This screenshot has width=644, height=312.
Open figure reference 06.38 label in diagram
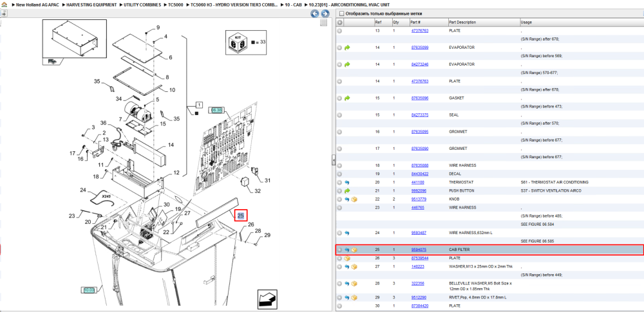(216, 110)
